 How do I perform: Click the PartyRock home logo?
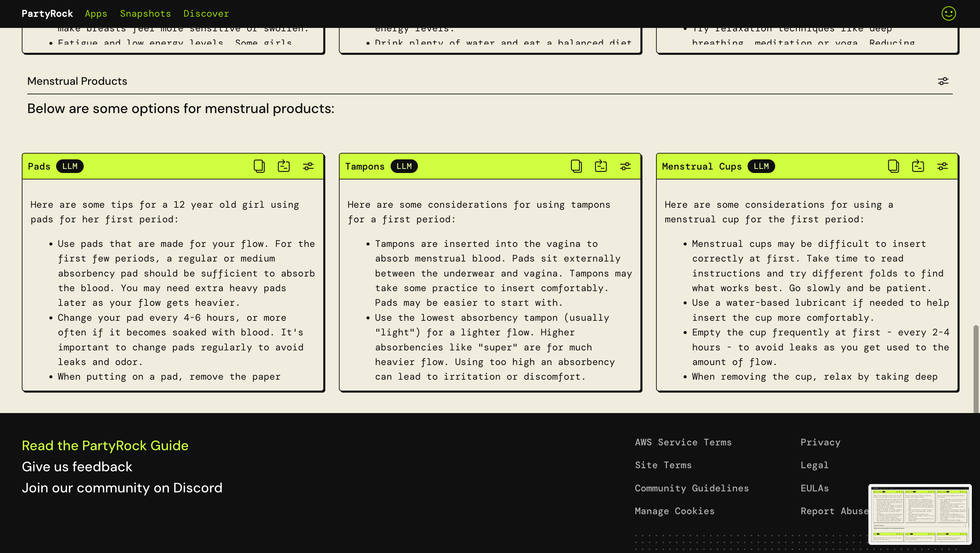[x=47, y=14]
